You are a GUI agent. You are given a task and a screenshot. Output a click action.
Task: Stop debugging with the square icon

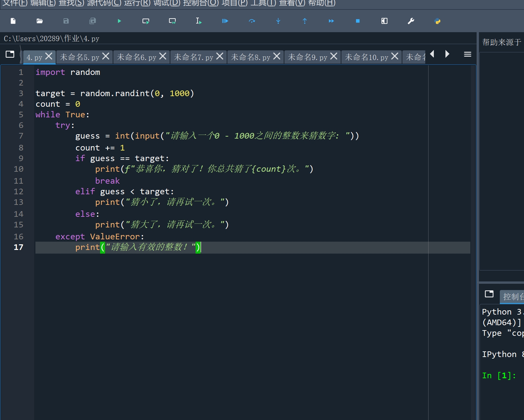coord(358,21)
